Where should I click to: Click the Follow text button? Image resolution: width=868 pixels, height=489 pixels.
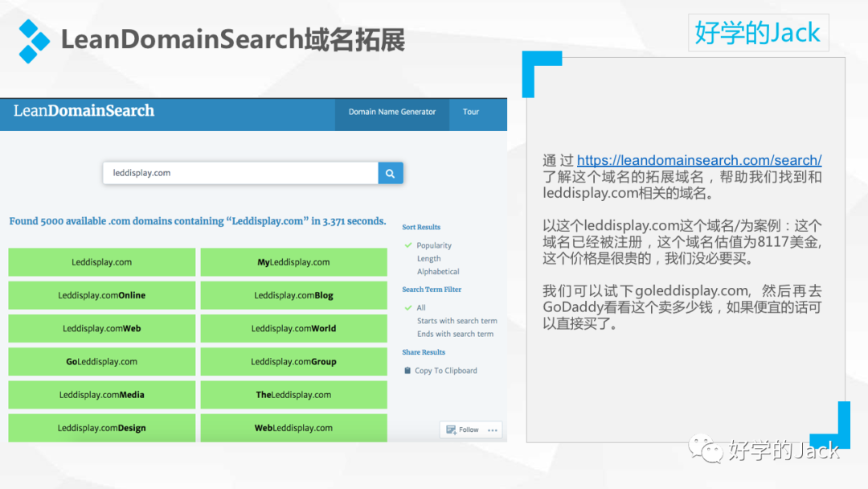pyautogui.click(x=469, y=429)
